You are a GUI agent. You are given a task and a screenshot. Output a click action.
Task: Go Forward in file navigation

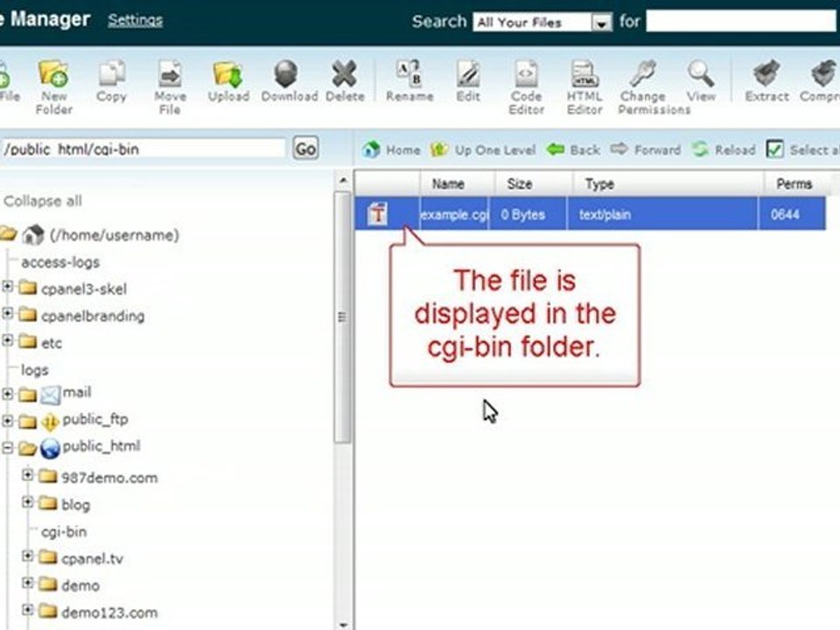click(646, 150)
